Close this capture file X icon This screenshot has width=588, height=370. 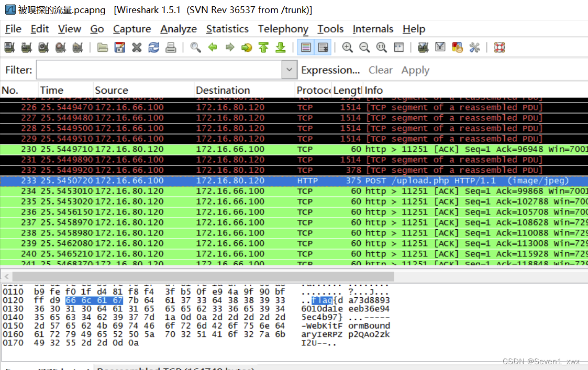(137, 47)
